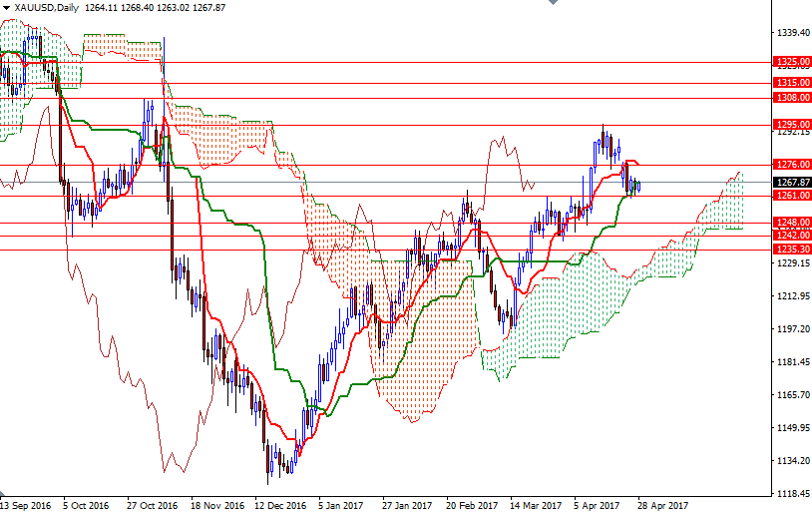This screenshot has height=513, width=812.
Task: Click the 1181.45 price scale value
Action: tap(792, 362)
